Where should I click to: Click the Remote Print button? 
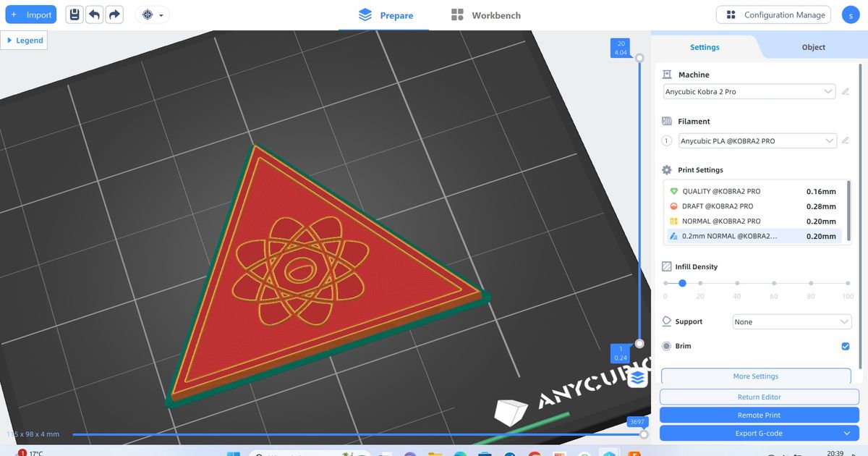[759, 415]
